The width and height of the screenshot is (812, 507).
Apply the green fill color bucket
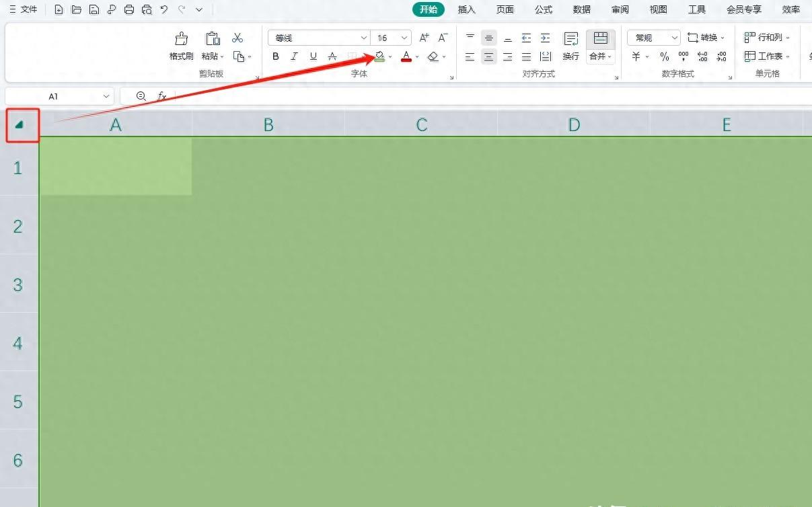coord(379,56)
